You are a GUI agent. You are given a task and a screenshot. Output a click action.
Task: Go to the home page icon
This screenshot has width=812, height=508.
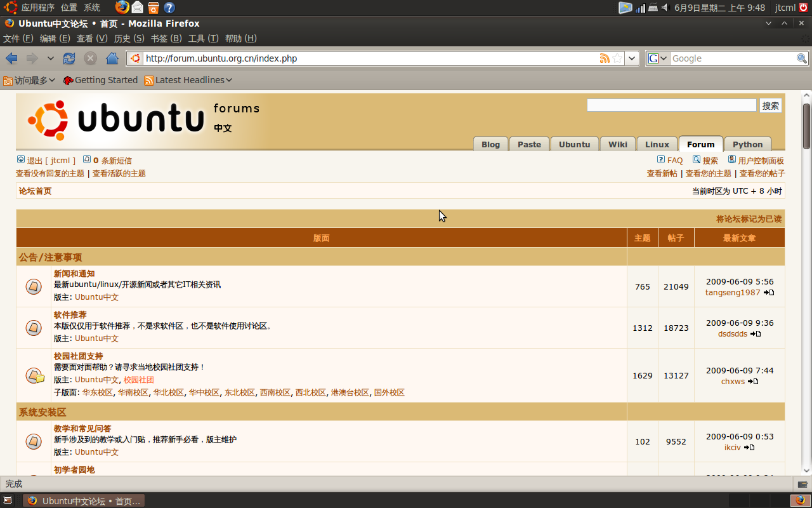(x=112, y=58)
